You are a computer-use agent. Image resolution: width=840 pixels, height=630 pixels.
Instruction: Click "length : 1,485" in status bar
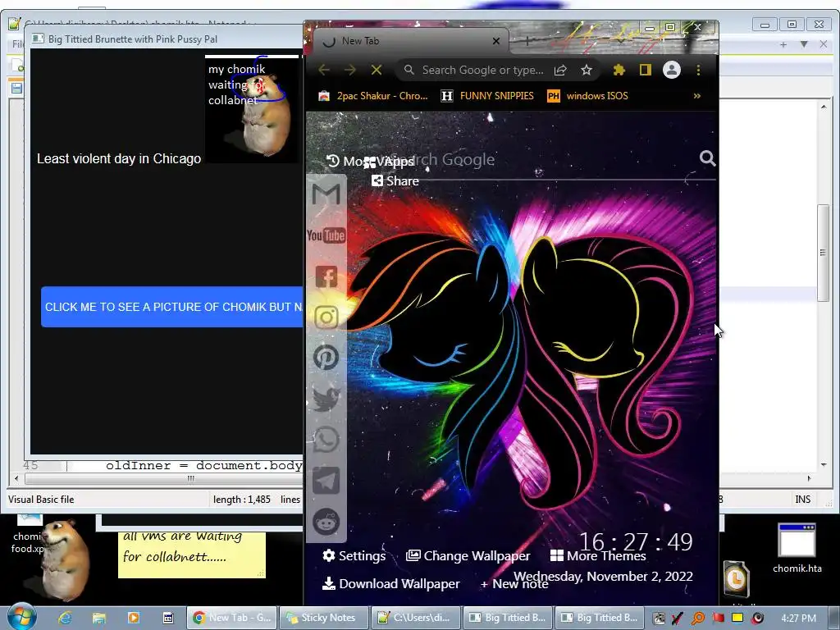tap(242, 500)
